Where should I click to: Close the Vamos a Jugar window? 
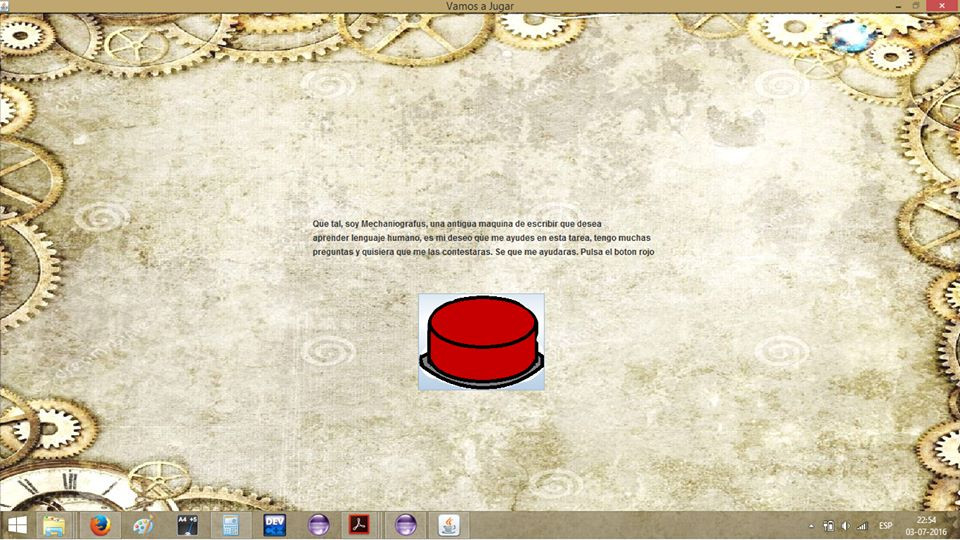[943, 6]
